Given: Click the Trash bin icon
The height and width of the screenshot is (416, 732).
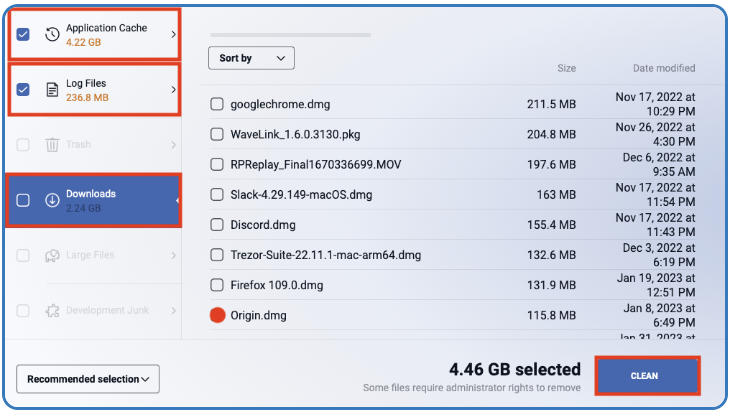Looking at the screenshot, I should point(52,145).
